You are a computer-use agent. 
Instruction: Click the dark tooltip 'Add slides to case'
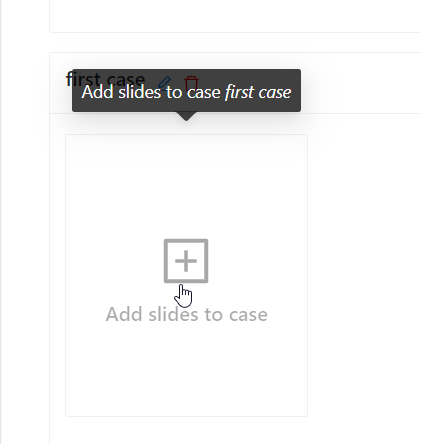186,91
